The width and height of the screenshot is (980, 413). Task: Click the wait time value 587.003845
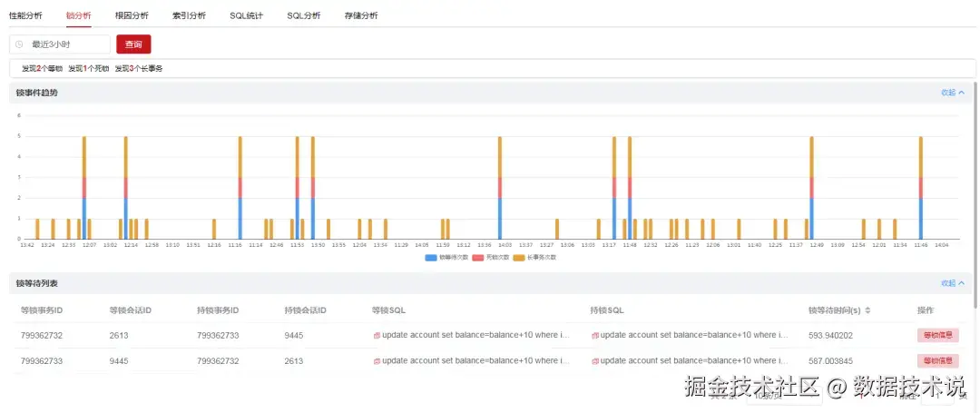830,361
